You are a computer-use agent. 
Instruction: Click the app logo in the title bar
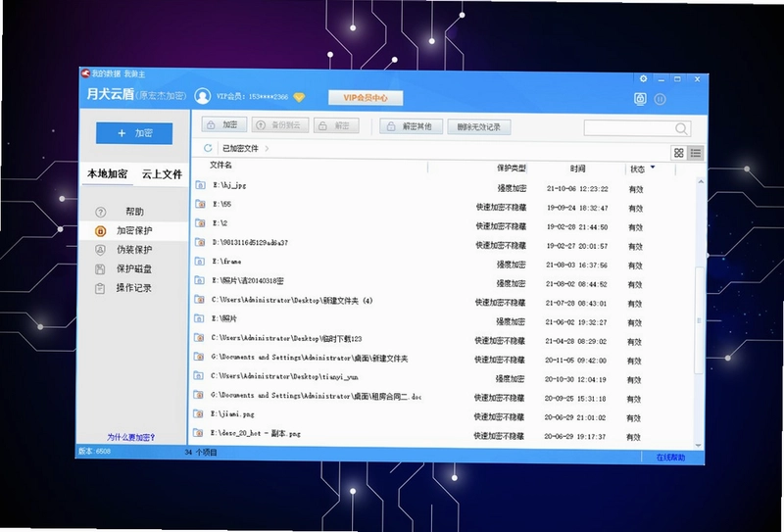coord(85,73)
